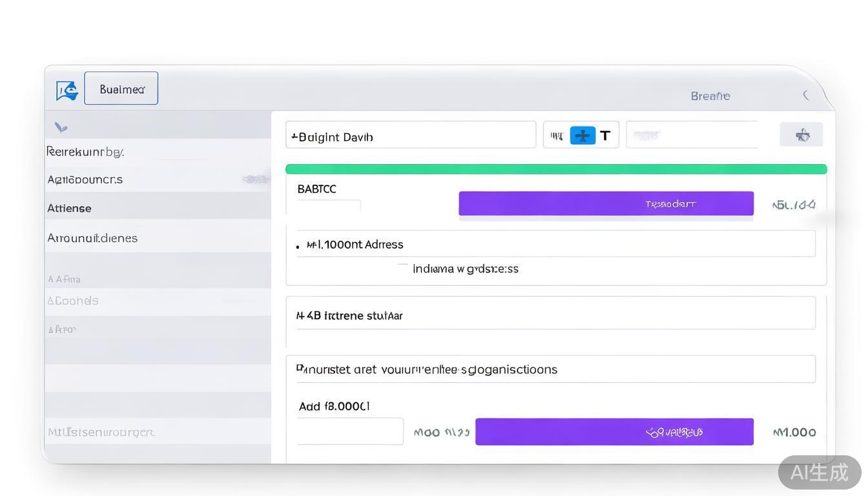The image size is (868, 496).
Task: Select 'Rerekuinrbg' sidebar entry
Action: tap(85, 152)
